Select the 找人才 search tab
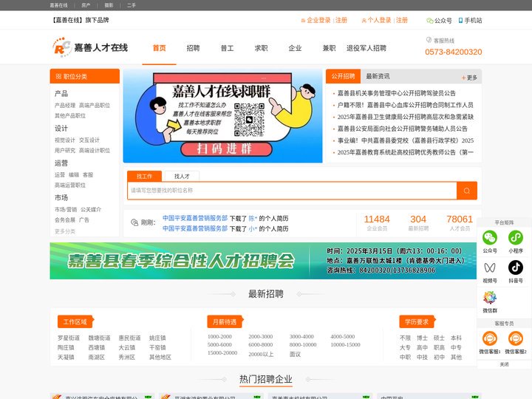The width and height of the screenshot is (532, 399). 182,176
